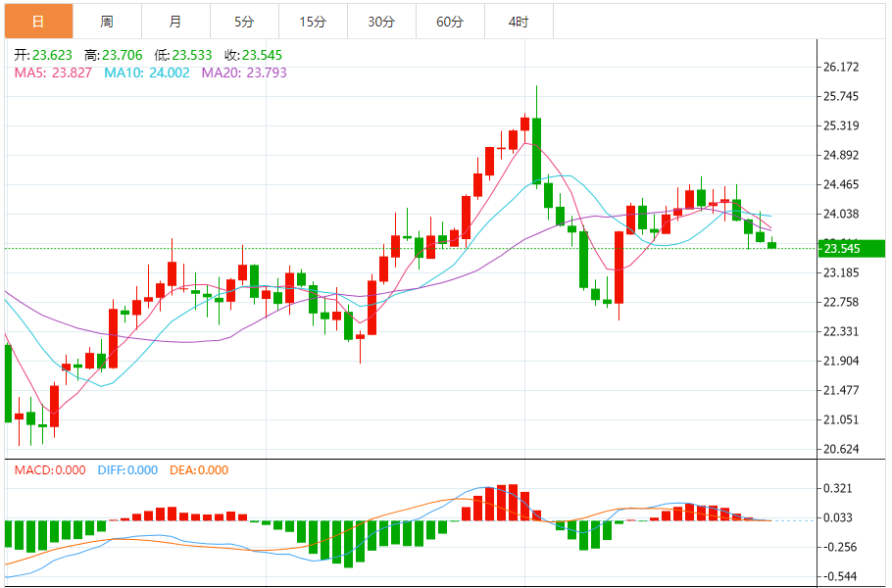
Task: Open the 4时 timeframe tab
Action: coord(519,22)
